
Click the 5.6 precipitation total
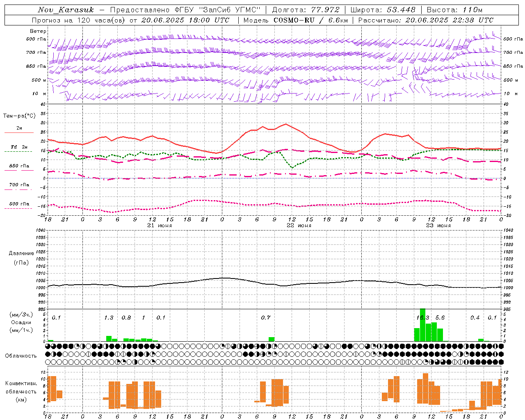click(440, 318)
